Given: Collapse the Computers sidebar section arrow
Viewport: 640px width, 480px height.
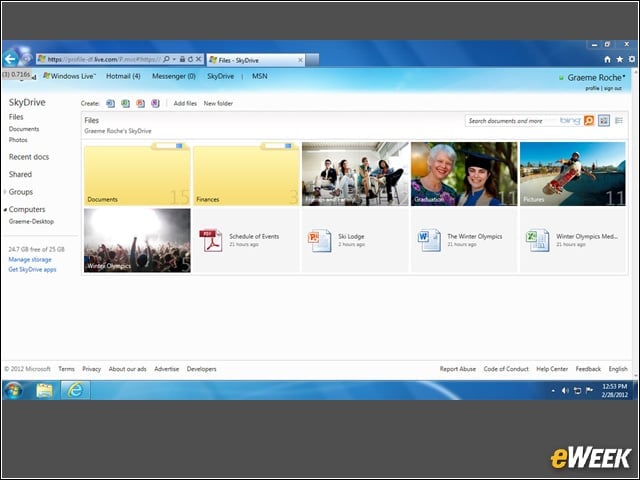Looking at the screenshot, I should click(5, 210).
